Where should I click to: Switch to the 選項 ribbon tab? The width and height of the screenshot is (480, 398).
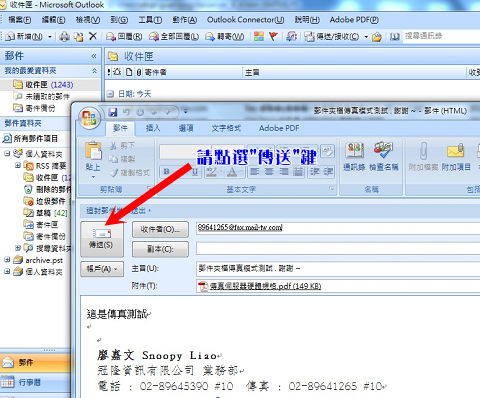tap(186, 128)
